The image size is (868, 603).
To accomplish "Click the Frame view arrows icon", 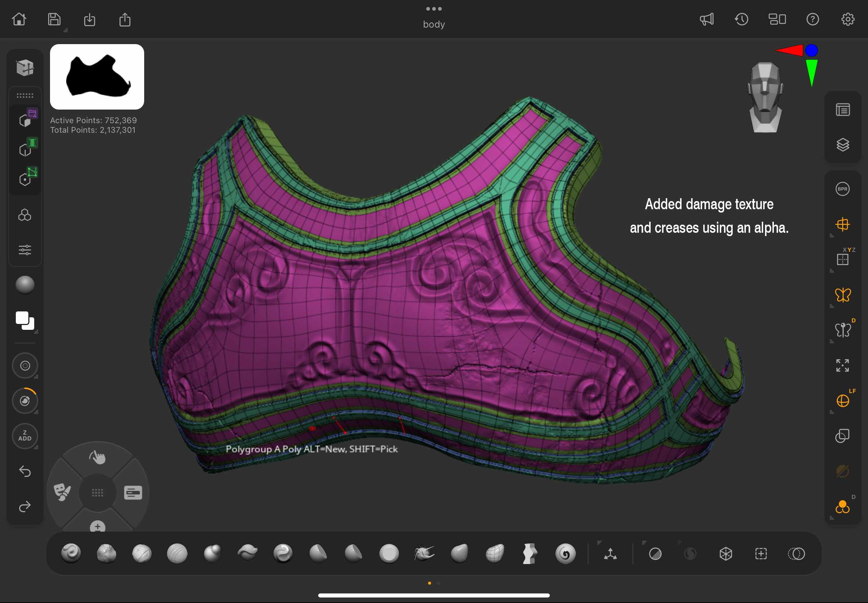I will pyautogui.click(x=842, y=365).
